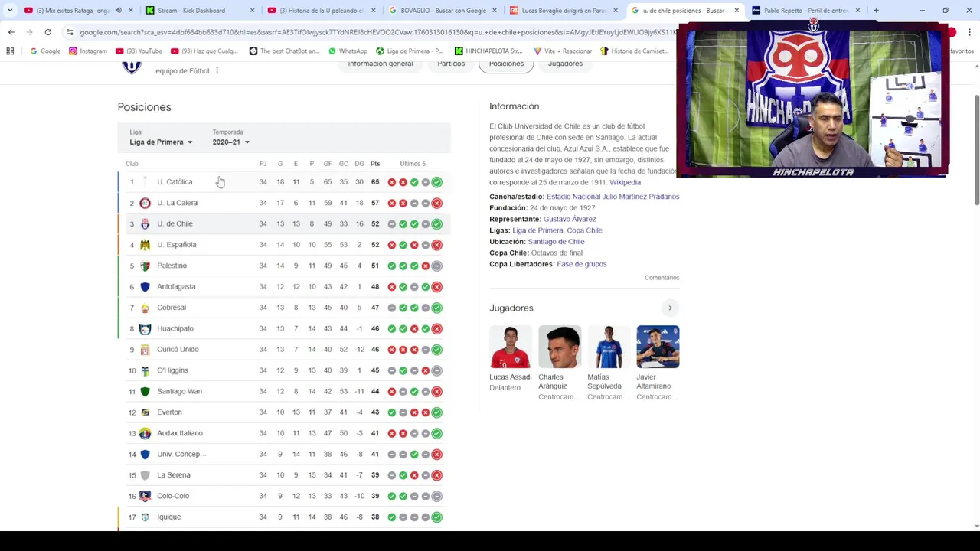Screen dimensions: 980x551
Task: Click the La Serena table row name
Action: 174,475
